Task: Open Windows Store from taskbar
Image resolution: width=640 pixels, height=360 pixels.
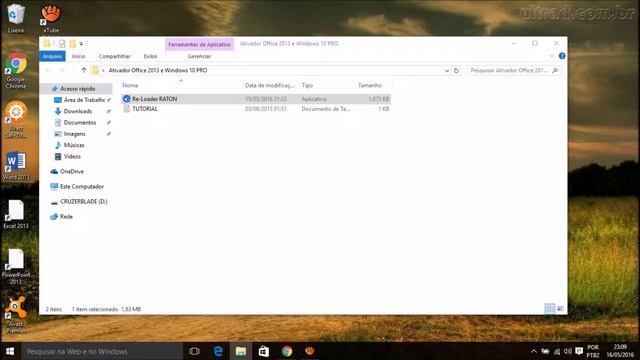Action: click(264, 351)
